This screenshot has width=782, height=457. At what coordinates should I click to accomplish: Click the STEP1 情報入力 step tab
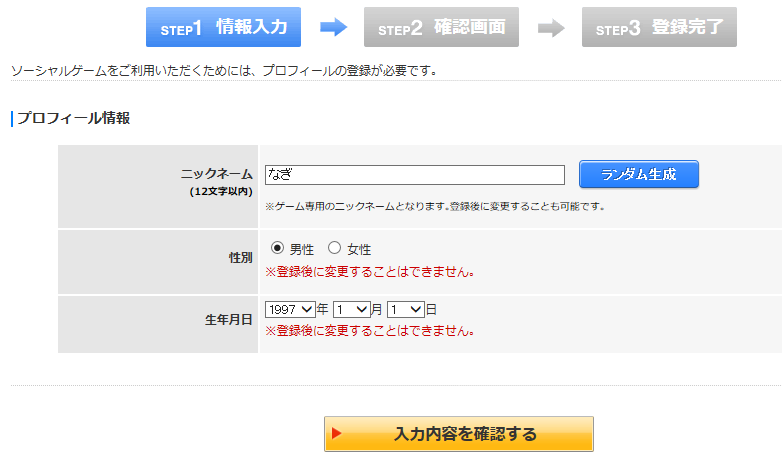click(x=223, y=28)
